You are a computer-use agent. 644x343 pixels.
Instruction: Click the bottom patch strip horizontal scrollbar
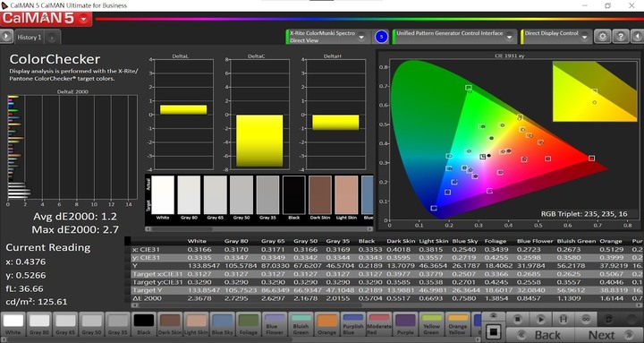pyautogui.click(x=241, y=339)
